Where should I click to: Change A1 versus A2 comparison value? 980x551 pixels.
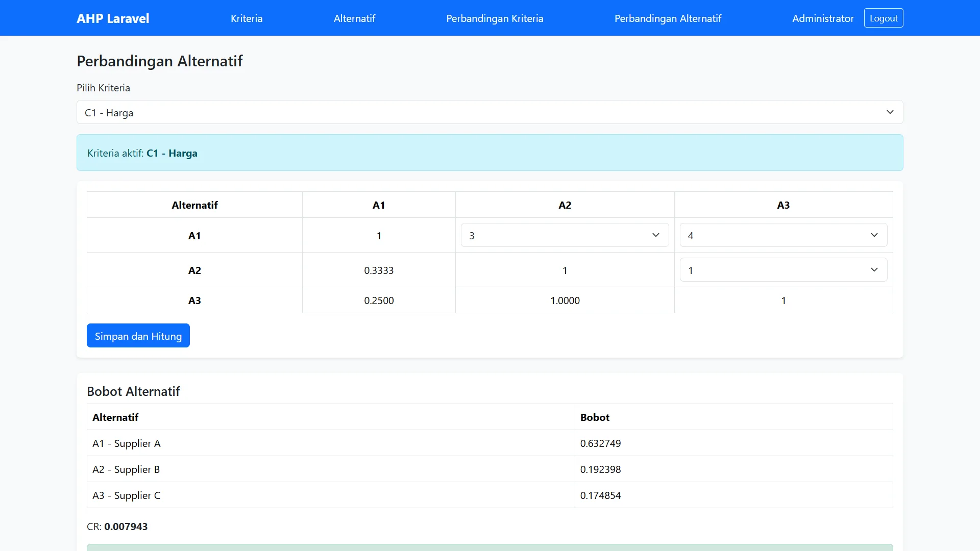(565, 235)
